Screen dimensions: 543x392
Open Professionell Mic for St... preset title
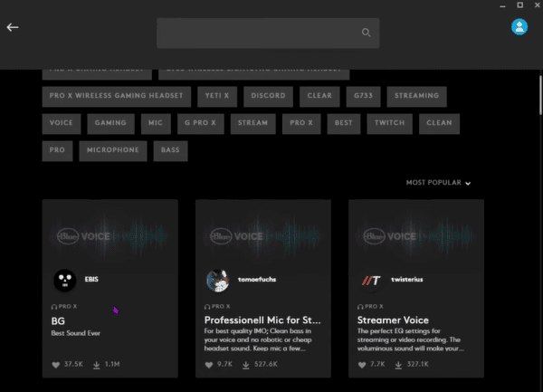pyautogui.click(x=262, y=320)
